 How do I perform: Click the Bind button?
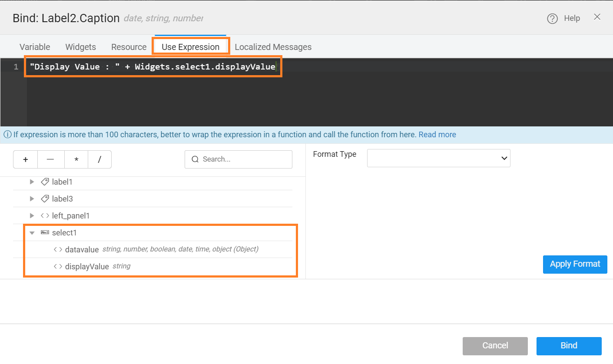(x=569, y=346)
